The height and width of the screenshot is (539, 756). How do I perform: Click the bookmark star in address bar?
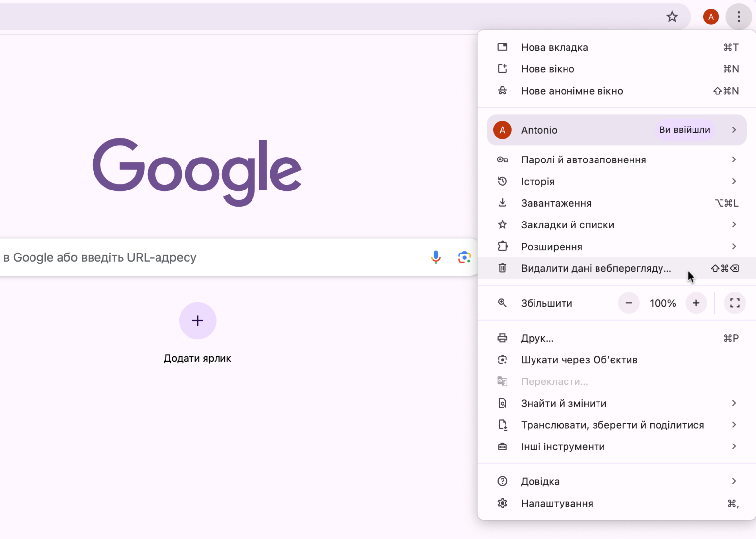(672, 17)
